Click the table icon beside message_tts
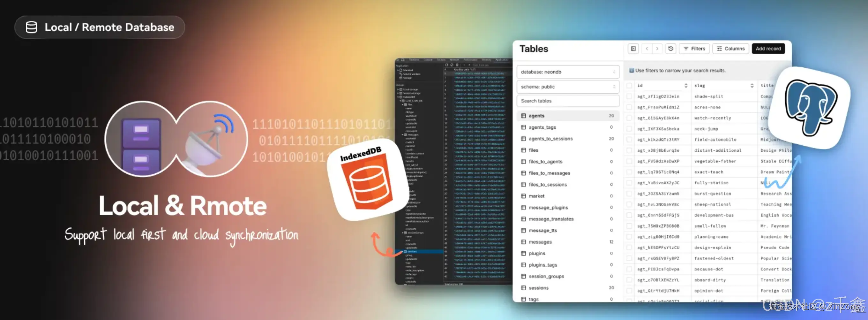The width and height of the screenshot is (868, 320). coord(523,230)
